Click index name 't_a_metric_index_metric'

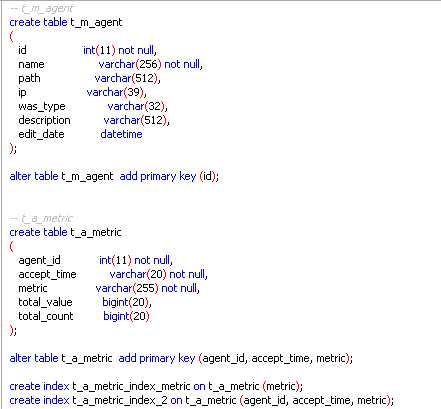coord(131,386)
